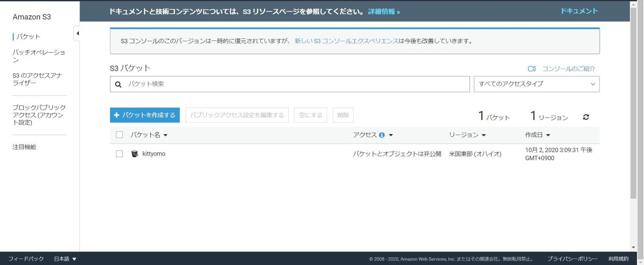This screenshot has height=265, width=644.
Task: Click the access column info icon
Action: pos(382,135)
